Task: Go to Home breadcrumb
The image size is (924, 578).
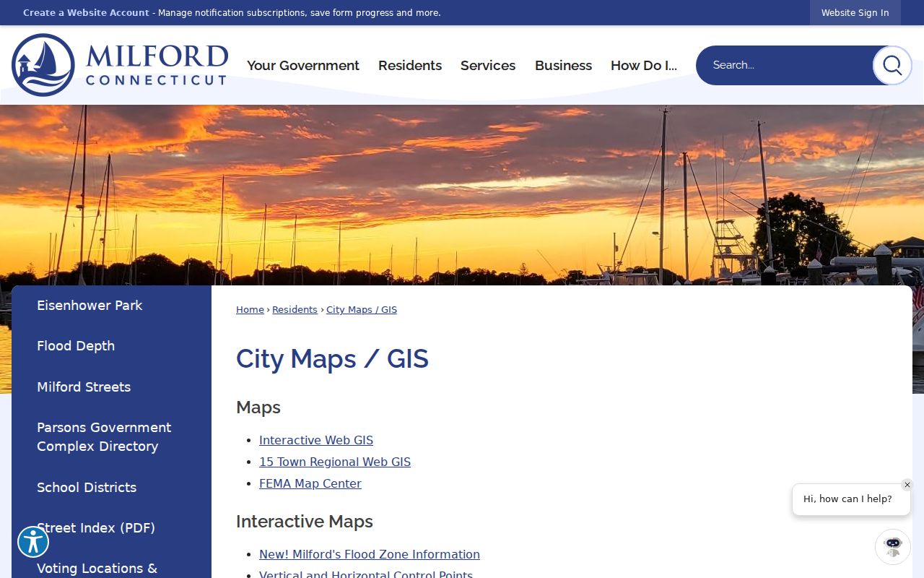Action: 250,310
